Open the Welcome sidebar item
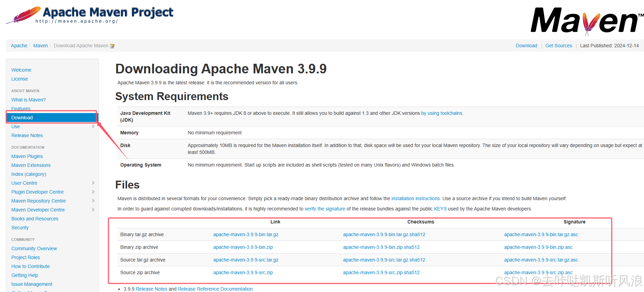 [x=21, y=70]
